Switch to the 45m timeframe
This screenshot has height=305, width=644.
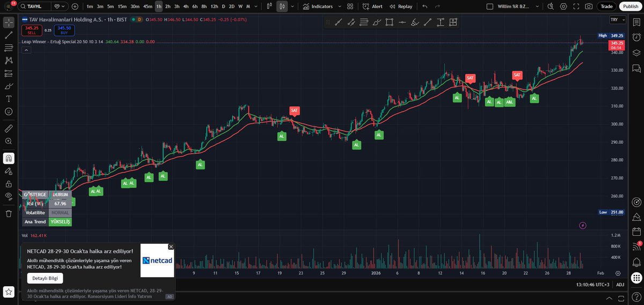coord(148,6)
